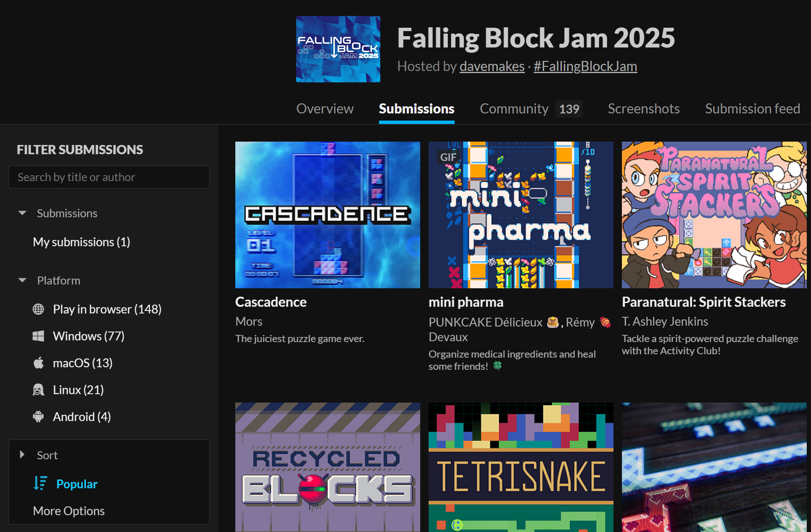Click the Linux penguin platform icon
811x532 pixels.
tap(38, 390)
